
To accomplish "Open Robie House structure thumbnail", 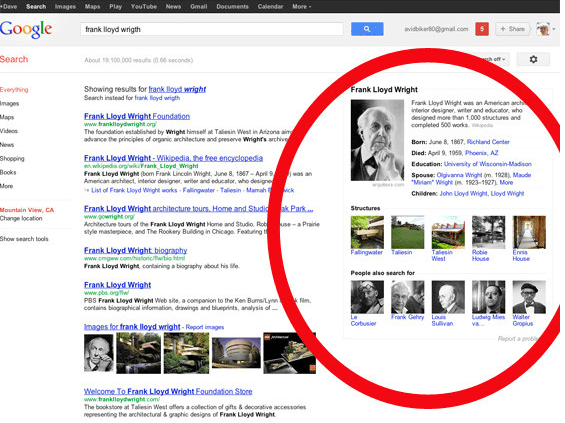I will tap(489, 232).
